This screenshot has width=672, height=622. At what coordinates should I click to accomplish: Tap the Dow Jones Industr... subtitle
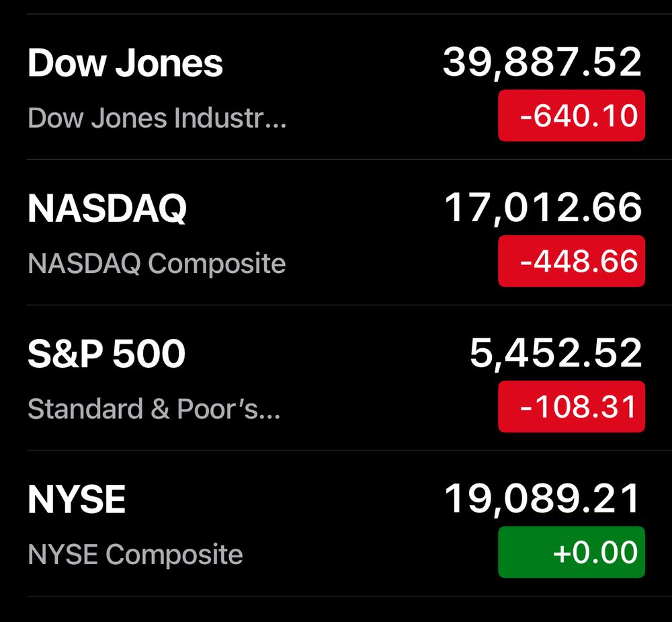(x=157, y=118)
